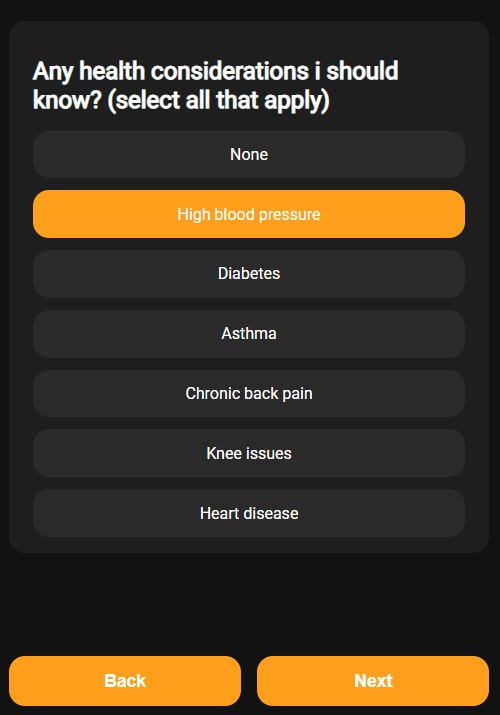Image resolution: width=500 pixels, height=715 pixels.
Task: Click the Back button
Action: coord(125,681)
